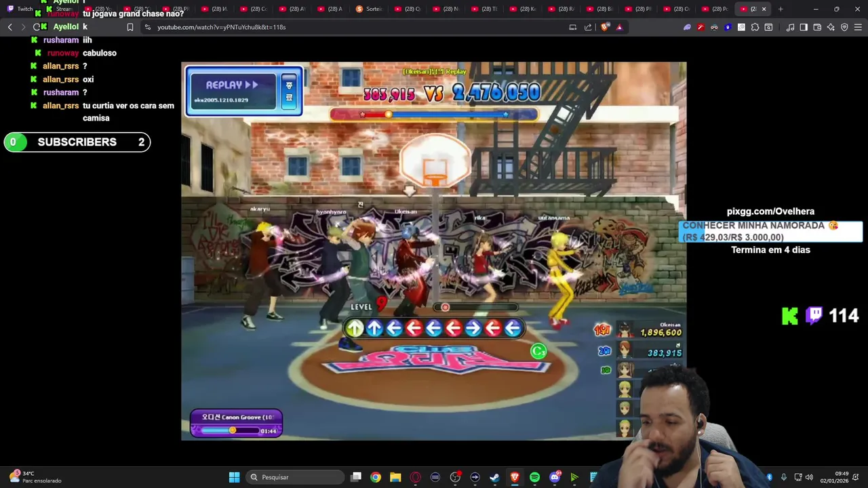This screenshot has height=488, width=868.
Task: Open the Brave Wallet icon
Action: (817, 27)
